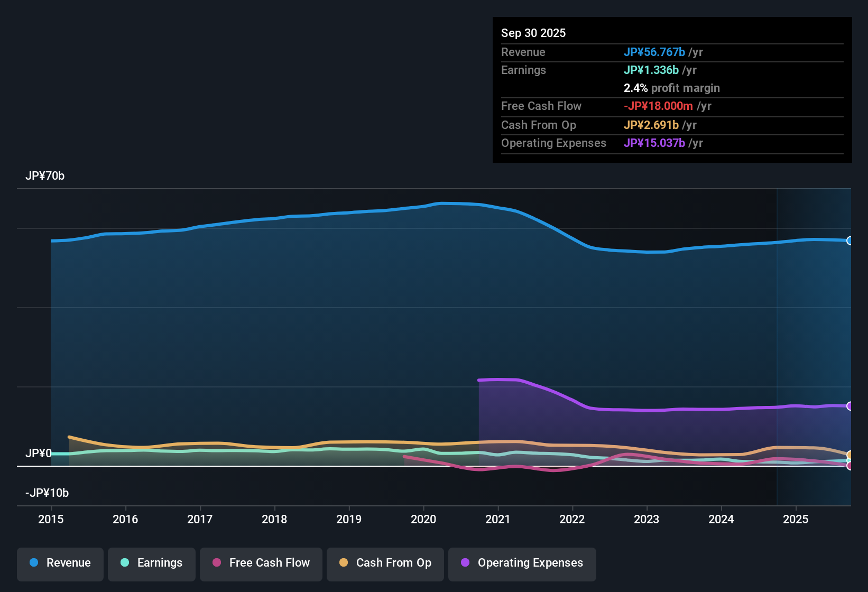This screenshot has width=868, height=592.
Task: Click the teal Earnings dot icon
Action: 124,563
